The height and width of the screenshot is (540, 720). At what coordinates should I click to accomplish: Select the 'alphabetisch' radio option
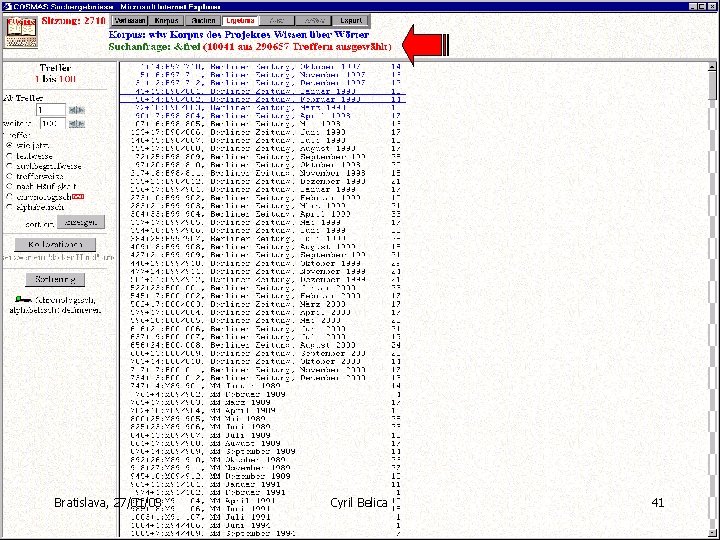coord(9,207)
